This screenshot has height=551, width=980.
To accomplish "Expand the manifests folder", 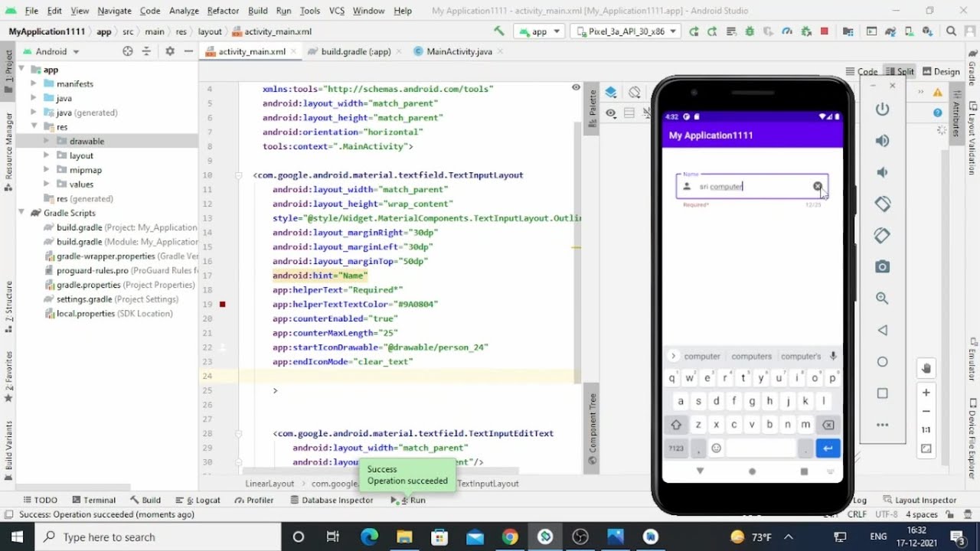I will (34, 84).
